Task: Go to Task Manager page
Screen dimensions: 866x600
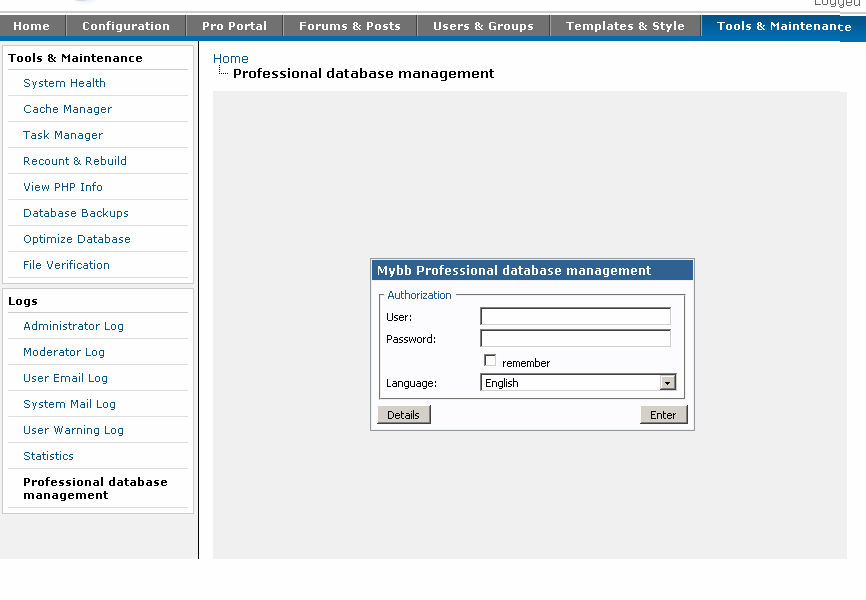Action: (x=63, y=135)
